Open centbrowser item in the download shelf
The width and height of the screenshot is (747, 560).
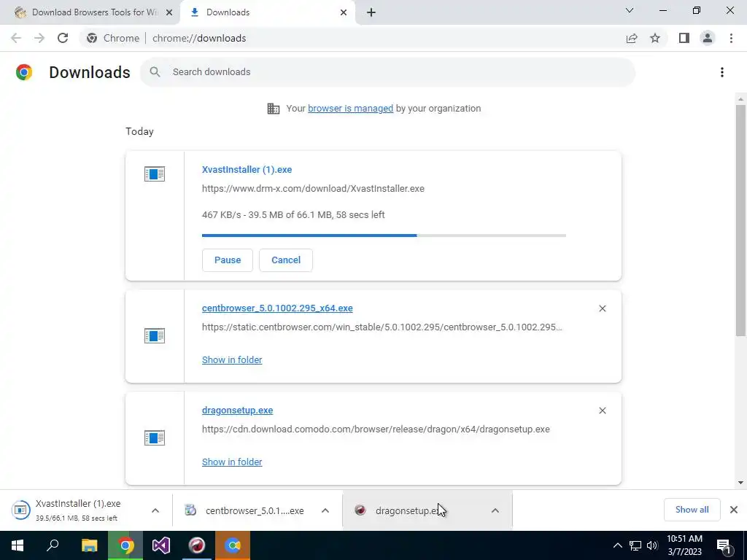point(245,510)
